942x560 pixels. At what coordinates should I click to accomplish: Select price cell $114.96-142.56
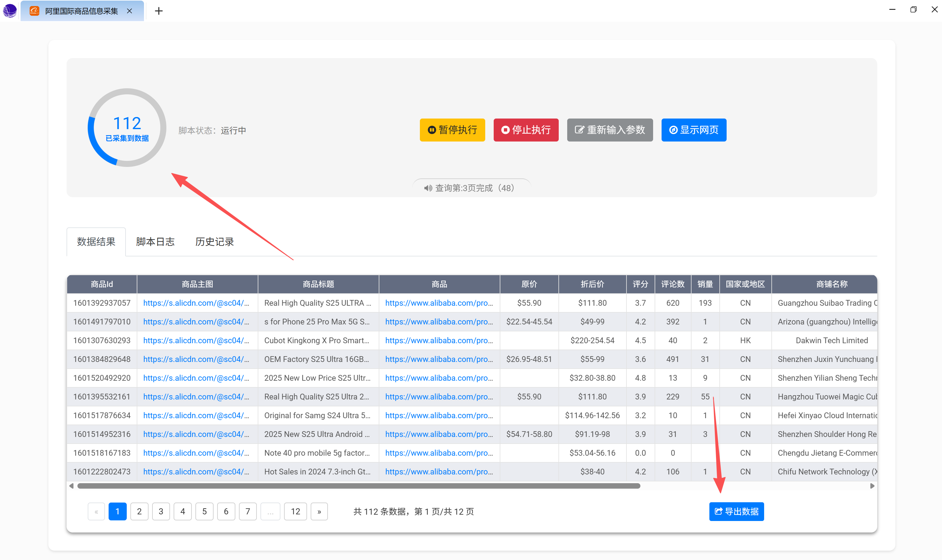point(592,415)
